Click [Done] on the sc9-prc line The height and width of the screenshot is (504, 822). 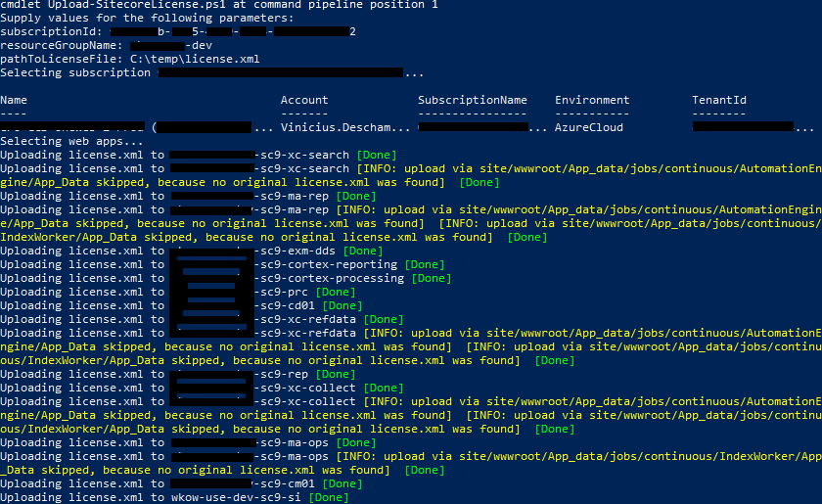(x=336, y=292)
